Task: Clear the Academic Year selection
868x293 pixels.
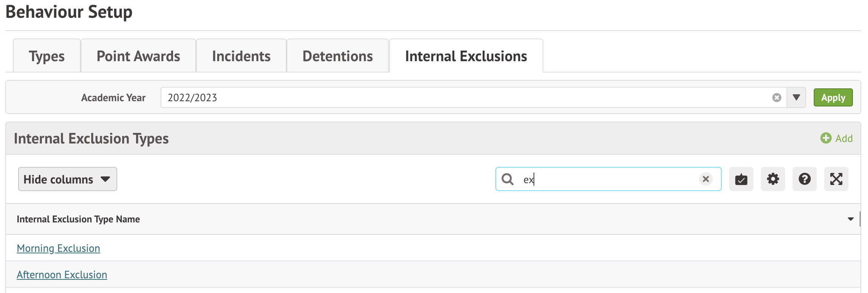Action: click(776, 98)
